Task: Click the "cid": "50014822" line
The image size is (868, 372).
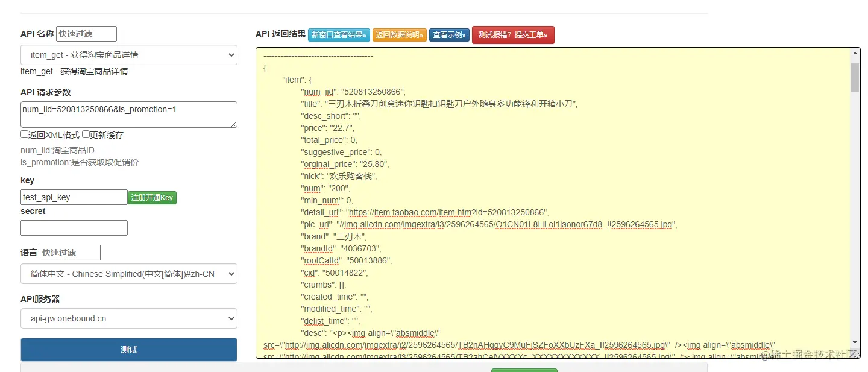Action: pos(335,273)
